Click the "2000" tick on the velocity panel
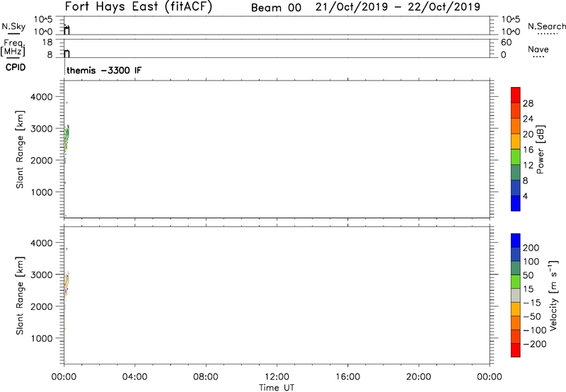Viewport: 566px width, 392px height. point(42,306)
